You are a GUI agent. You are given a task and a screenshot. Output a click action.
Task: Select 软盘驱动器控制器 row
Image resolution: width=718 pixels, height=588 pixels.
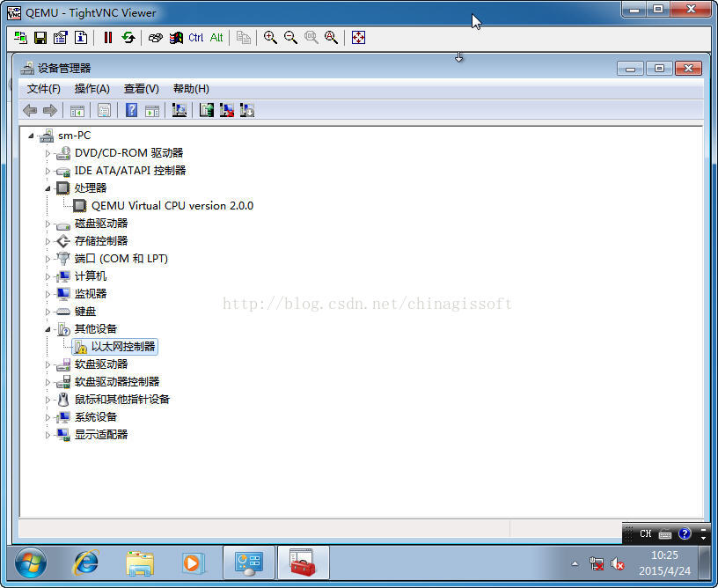(117, 382)
